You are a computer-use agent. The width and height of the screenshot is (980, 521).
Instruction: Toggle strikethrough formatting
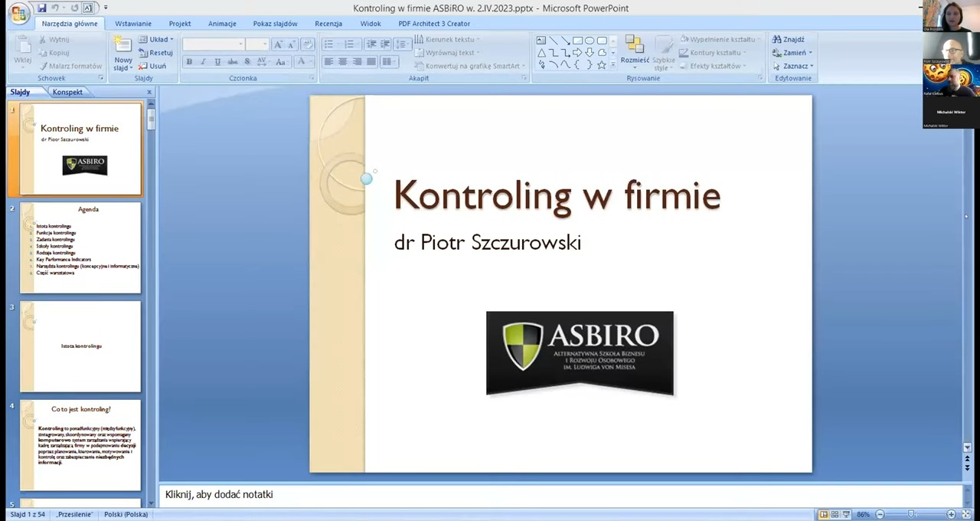click(232, 62)
